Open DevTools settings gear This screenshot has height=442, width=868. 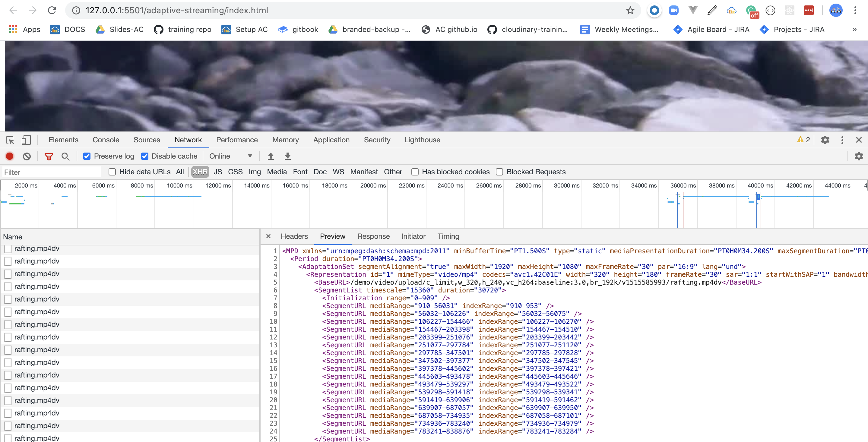tap(825, 140)
